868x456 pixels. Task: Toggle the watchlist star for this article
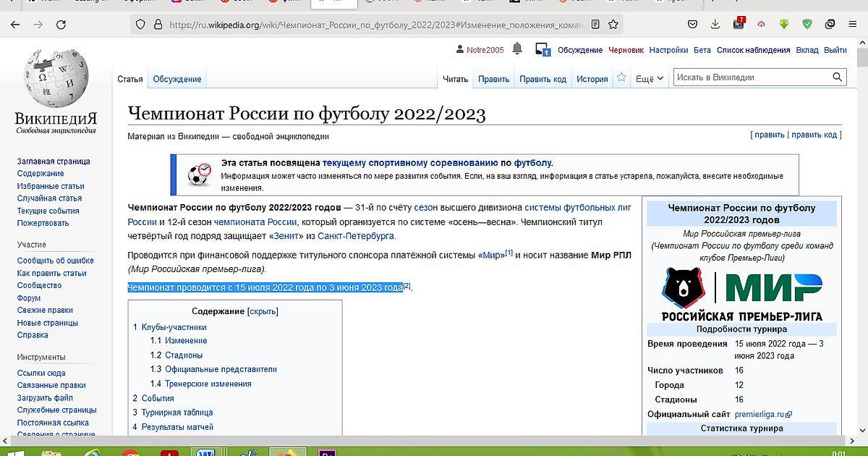point(621,78)
